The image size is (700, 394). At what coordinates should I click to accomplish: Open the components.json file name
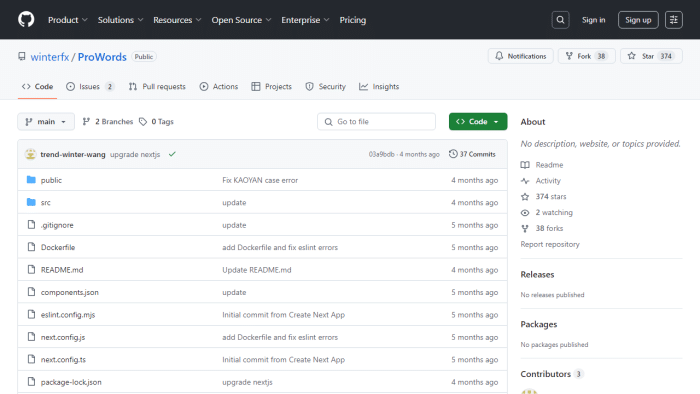point(70,292)
